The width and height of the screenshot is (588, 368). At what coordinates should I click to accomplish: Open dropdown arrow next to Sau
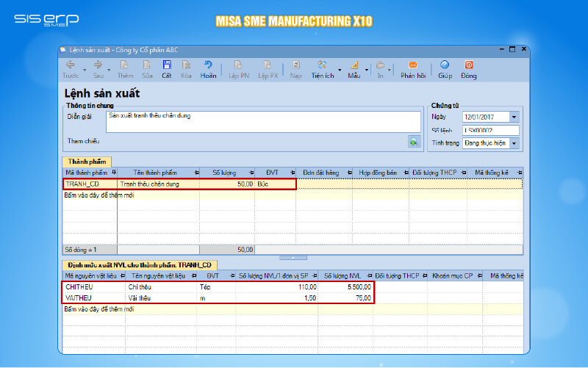pos(109,70)
